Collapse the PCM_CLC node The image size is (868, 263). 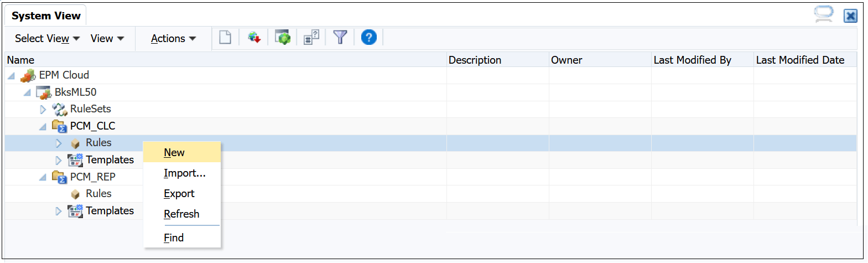pos(43,126)
